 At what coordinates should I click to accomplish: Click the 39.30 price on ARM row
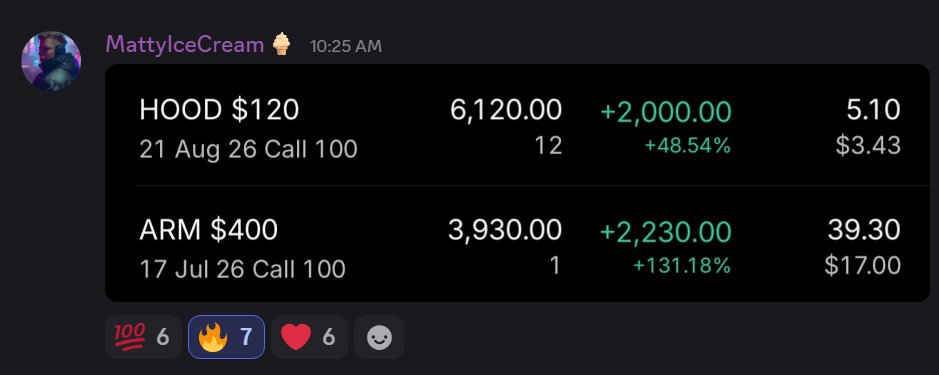pyautogui.click(x=864, y=230)
